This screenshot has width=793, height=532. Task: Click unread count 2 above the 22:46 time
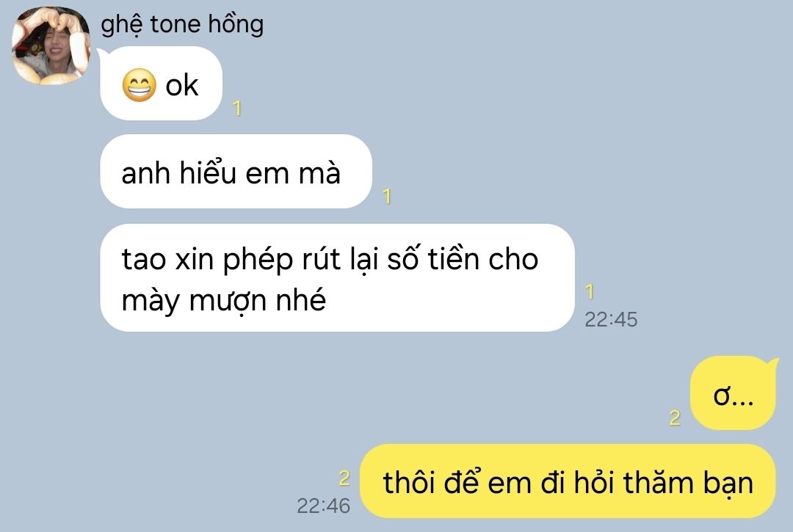click(344, 478)
